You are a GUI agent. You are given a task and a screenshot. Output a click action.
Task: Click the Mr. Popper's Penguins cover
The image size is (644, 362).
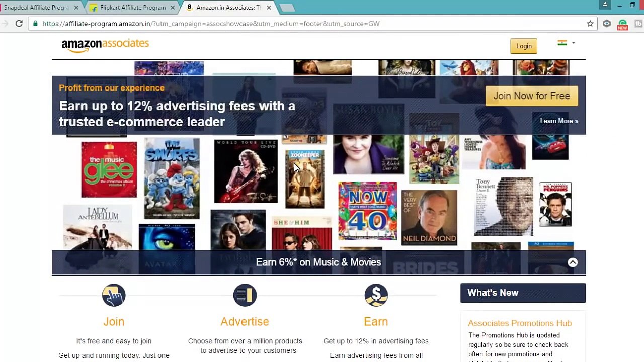555,204
